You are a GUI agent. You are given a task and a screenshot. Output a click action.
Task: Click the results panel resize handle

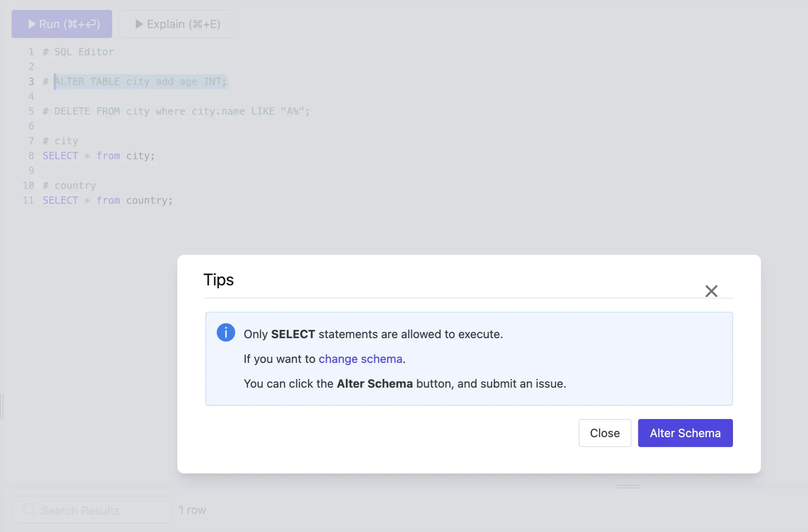pos(627,487)
